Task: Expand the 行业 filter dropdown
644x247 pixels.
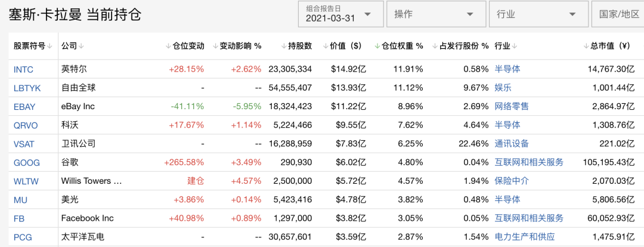Action: point(538,14)
